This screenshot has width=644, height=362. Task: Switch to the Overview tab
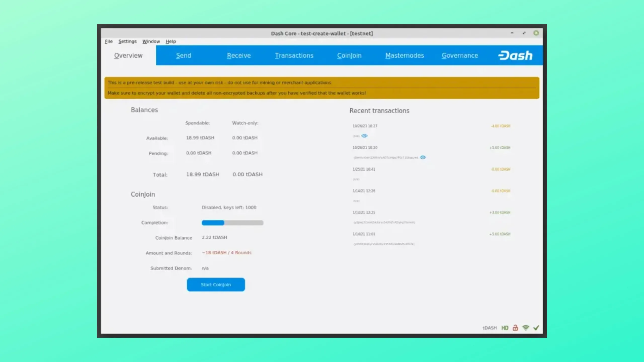(x=128, y=56)
